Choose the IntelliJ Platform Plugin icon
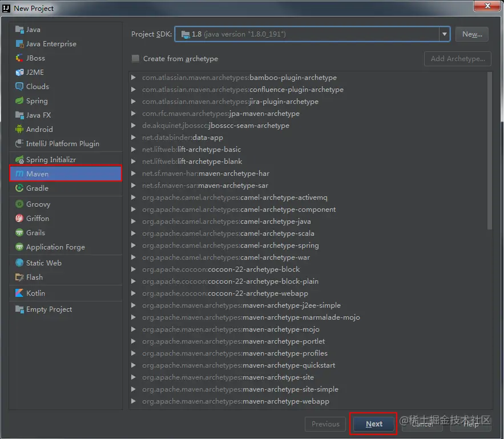The height and width of the screenshot is (439, 504). (19, 144)
